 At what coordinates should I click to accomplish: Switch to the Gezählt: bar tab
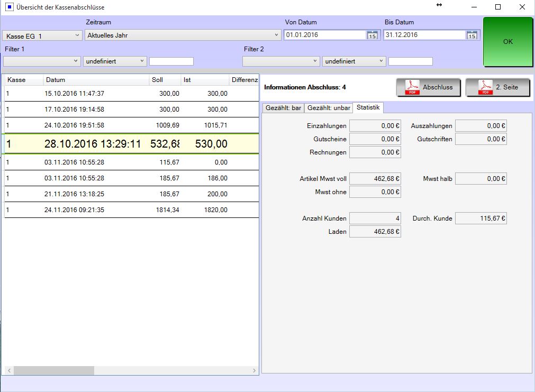pyautogui.click(x=283, y=108)
